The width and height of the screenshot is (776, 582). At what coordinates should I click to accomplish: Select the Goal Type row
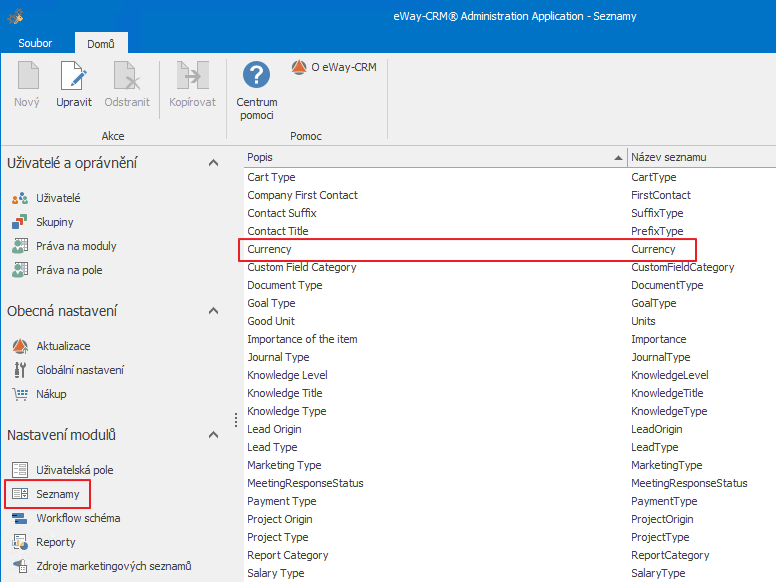click(510, 303)
